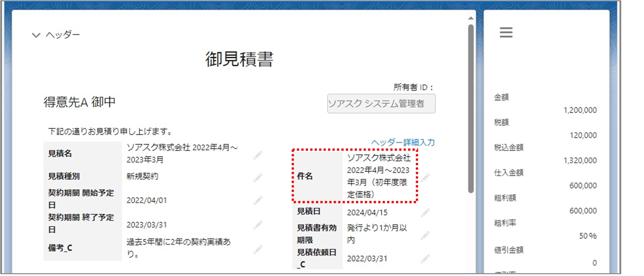Select the 御見積書 title

[239, 59]
